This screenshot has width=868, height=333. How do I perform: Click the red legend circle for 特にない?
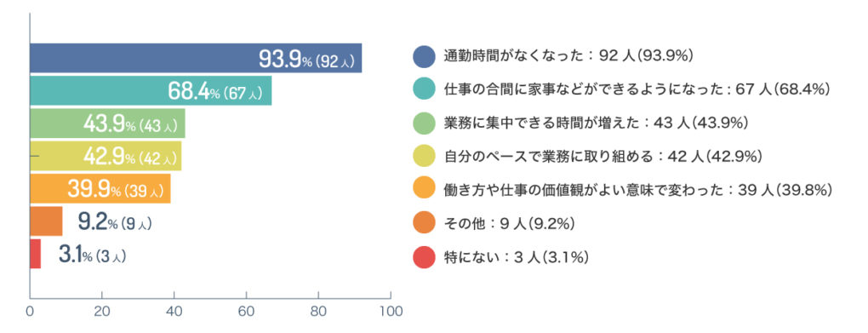click(x=425, y=257)
